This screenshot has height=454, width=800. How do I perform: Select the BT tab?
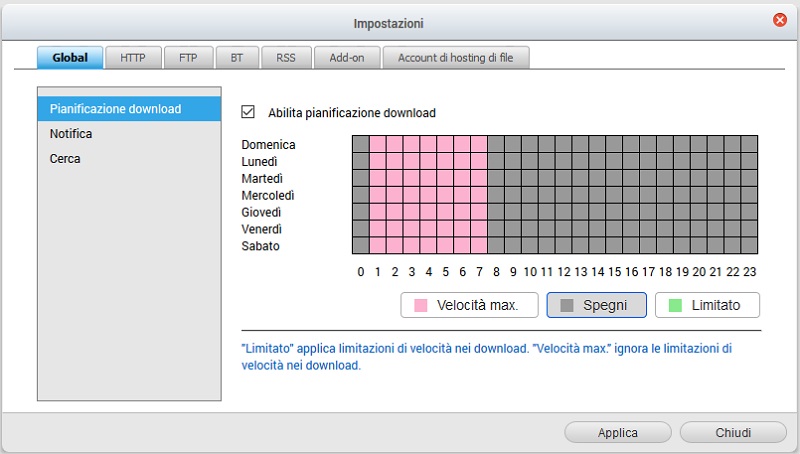click(x=237, y=58)
